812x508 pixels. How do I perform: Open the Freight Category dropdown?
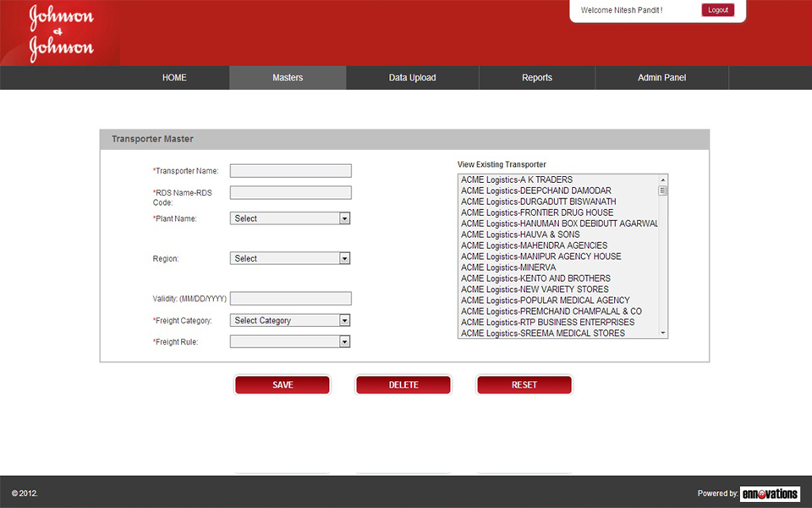click(x=290, y=321)
